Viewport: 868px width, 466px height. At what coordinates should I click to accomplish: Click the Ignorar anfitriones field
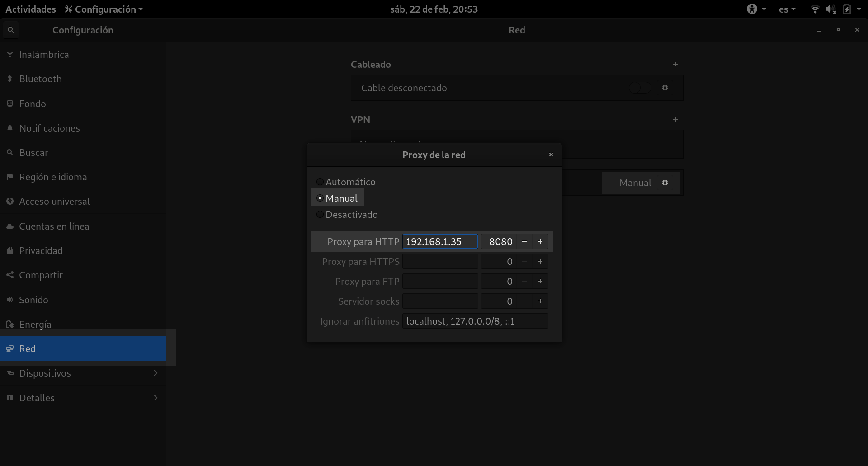475,321
